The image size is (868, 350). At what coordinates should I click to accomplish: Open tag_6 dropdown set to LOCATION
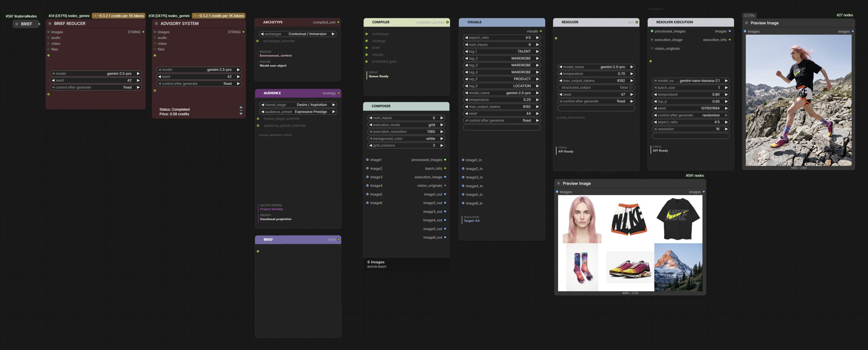coord(502,86)
